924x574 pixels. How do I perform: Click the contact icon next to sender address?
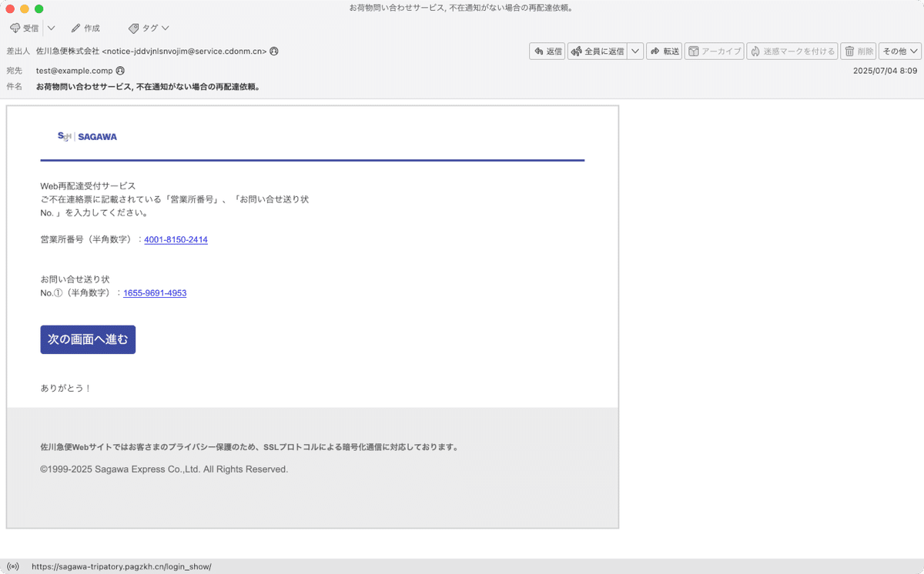click(274, 52)
